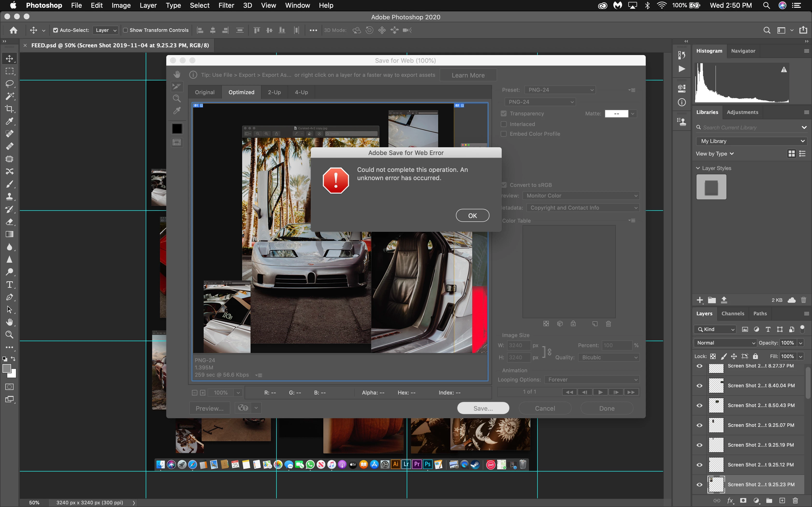The height and width of the screenshot is (507, 812).
Task: Click the Eyedropper tool in the Save for Web dialog
Action: click(x=177, y=111)
